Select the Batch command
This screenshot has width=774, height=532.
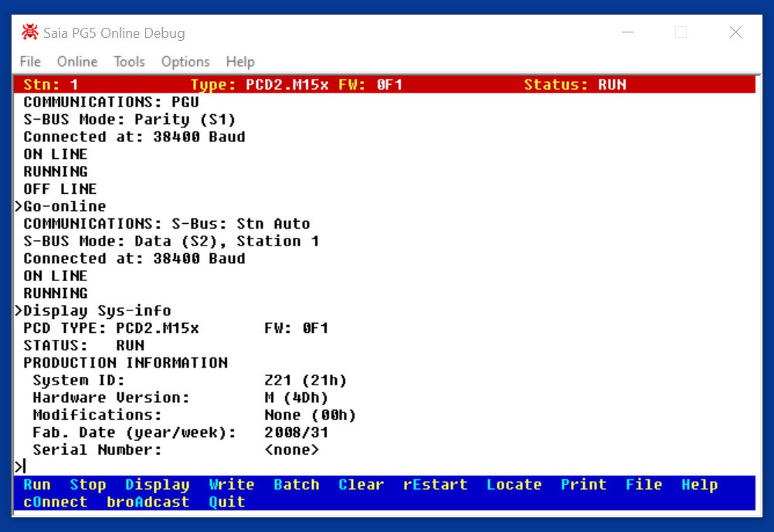296,484
